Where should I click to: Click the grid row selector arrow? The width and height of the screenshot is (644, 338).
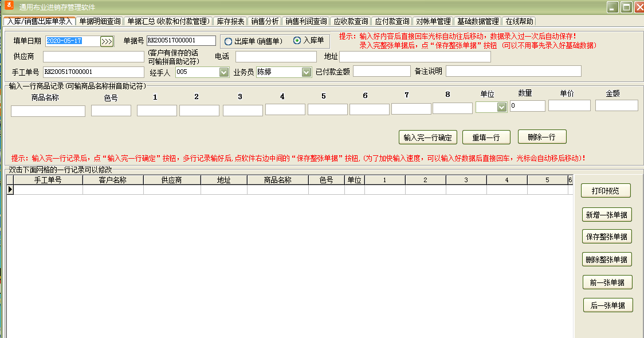10,189
